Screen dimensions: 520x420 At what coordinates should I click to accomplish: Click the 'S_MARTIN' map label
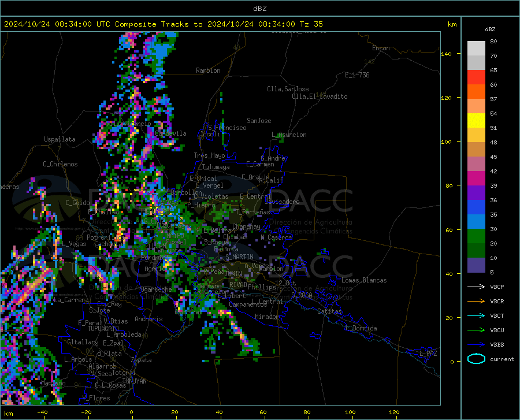239,257
